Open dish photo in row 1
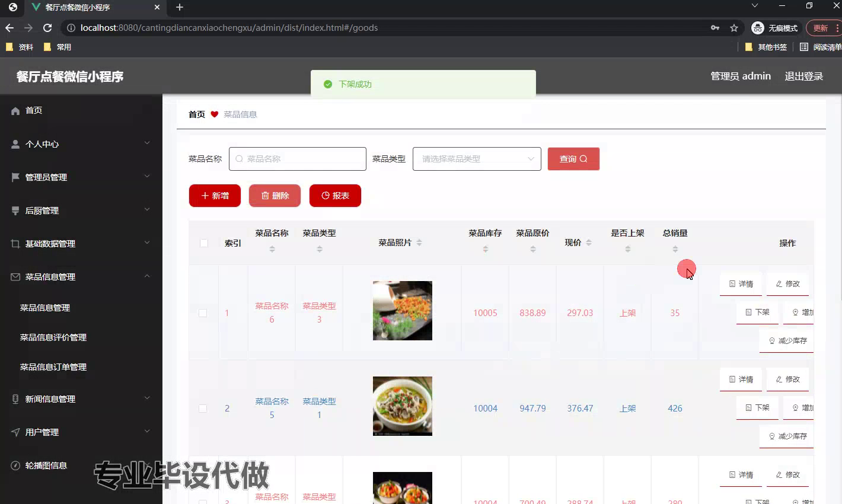Viewport: 842px width, 504px height. pos(403,311)
